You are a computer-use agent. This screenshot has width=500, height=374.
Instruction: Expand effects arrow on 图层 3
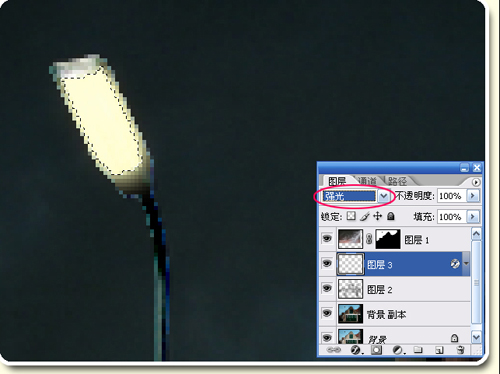click(466, 264)
